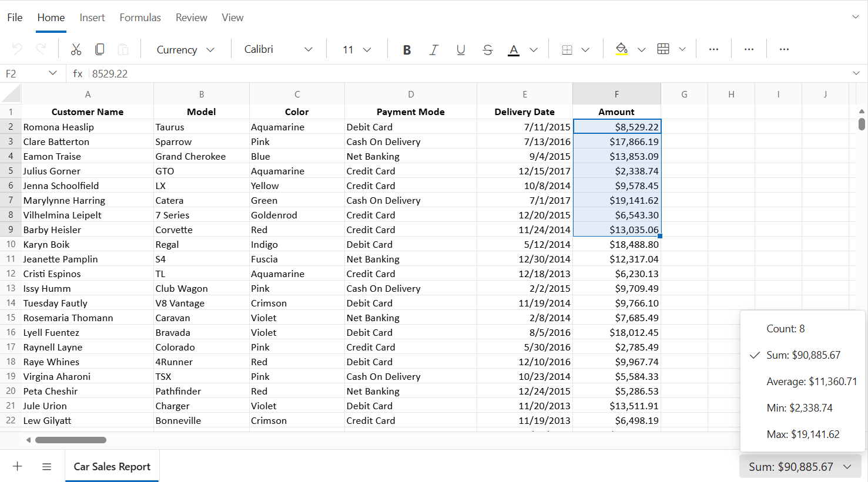Click the font color red A swatch
The height and width of the screenshot is (482, 868).
pos(514,50)
